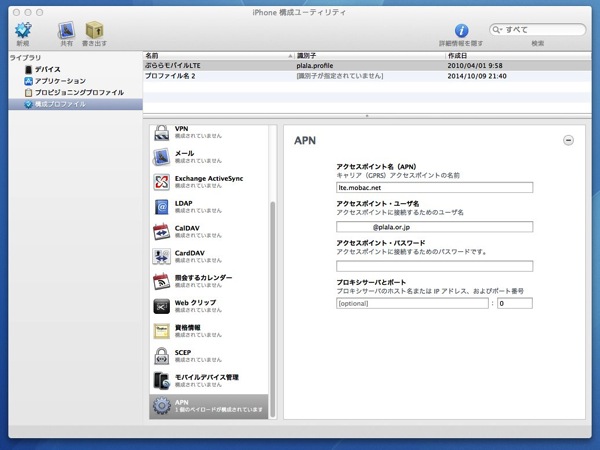Select the VPN payload icon
Viewport: 600px width, 450px height.
162,133
